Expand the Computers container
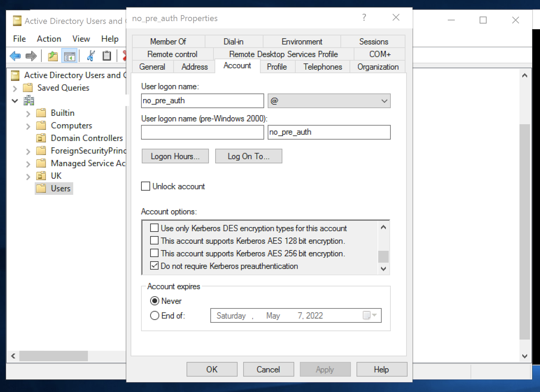540x392 pixels. (28, 126)
